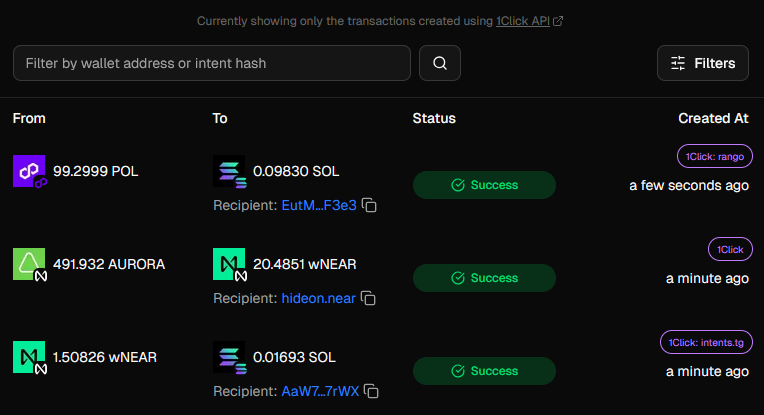This screenshot has width=764, height=415.
Task: Click the 1.50826 wNEAR source token icon
Action: pyautogui.click(x=29, y=358)
